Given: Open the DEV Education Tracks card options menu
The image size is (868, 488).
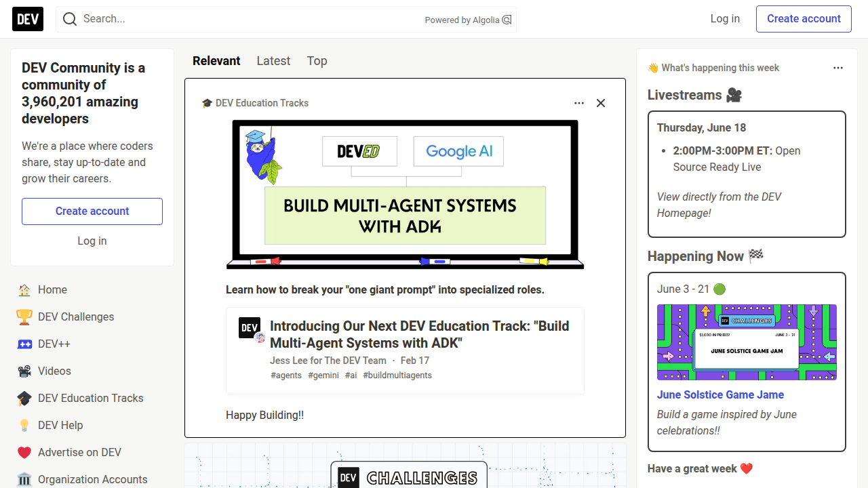Looking at the screenshot, I should [579, 103].
